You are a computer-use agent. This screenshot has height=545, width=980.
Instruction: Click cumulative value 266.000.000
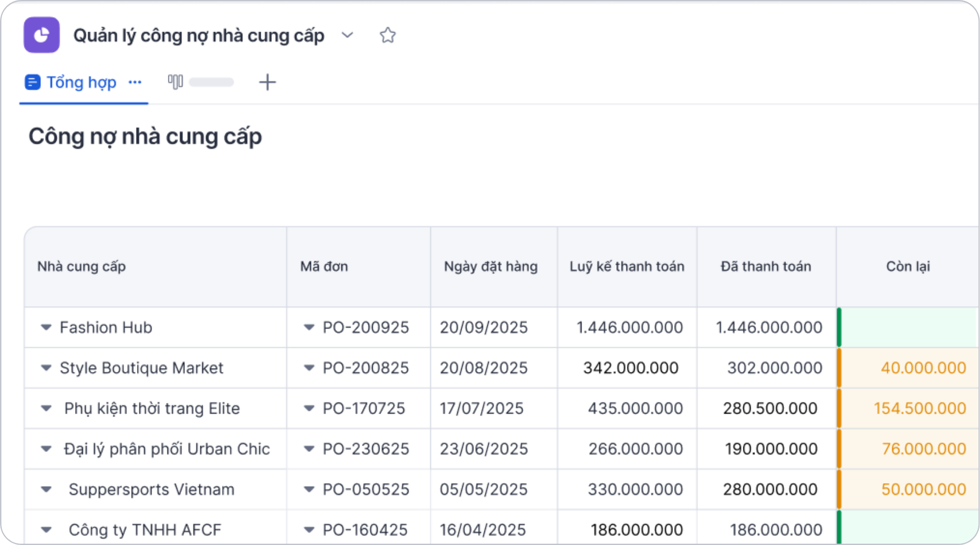click(636, 449)
